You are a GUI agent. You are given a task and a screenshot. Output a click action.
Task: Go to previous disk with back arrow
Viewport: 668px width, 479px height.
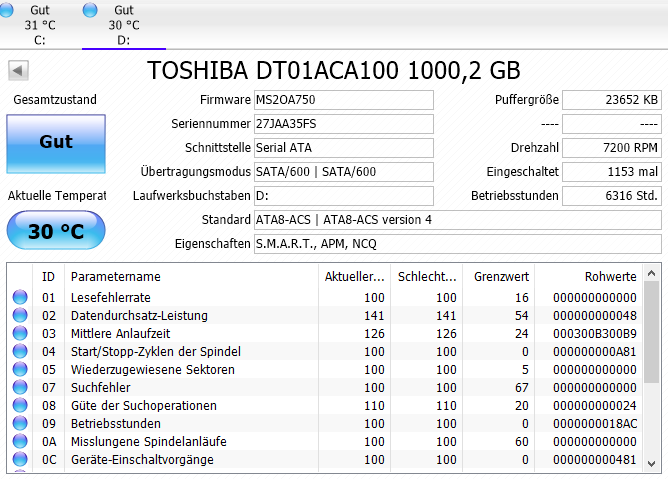point(18,70)
